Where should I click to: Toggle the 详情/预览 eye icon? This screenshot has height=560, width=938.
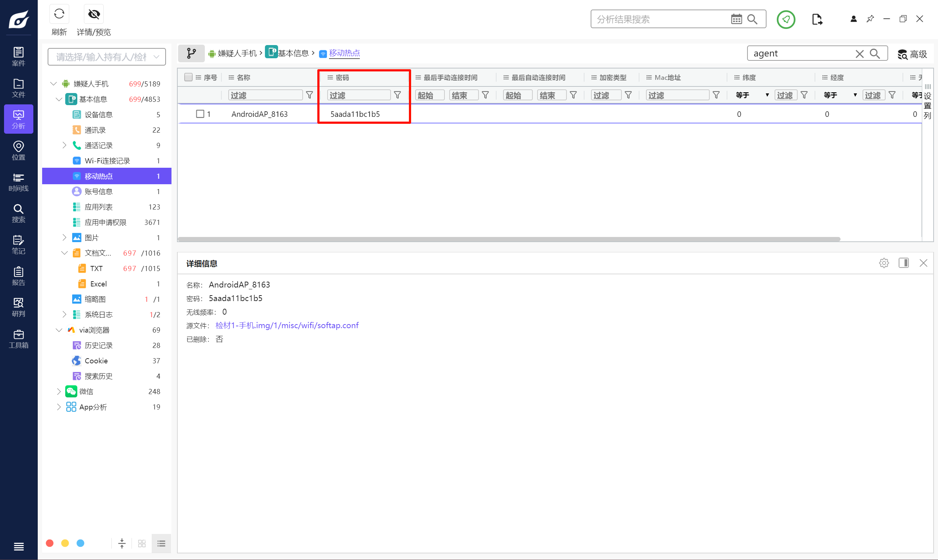point(93,14)
